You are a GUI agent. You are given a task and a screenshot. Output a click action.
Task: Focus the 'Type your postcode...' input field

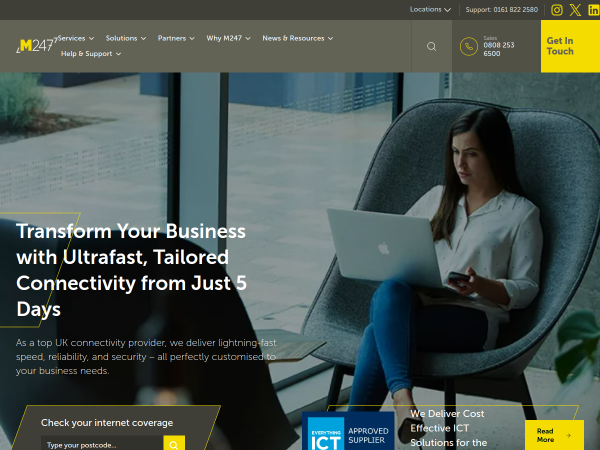click(x=102, y=444)
